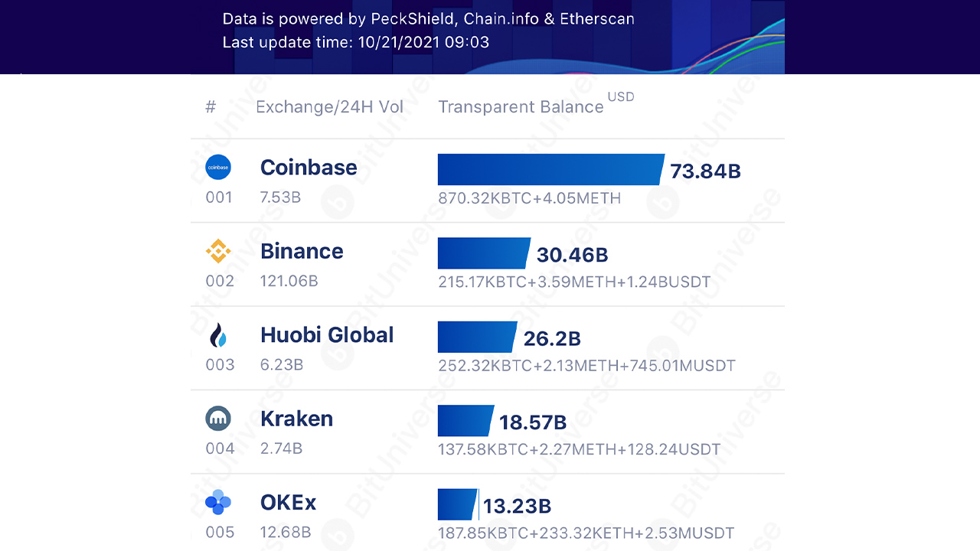Click the Coinbase exchange name link
The height and width of the screenshot is (551, 980).
coord(309,167)
